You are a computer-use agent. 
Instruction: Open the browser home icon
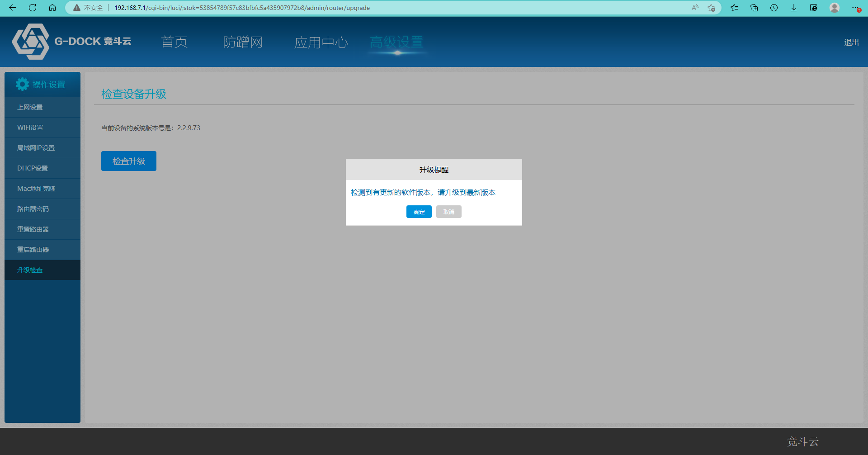52,8
